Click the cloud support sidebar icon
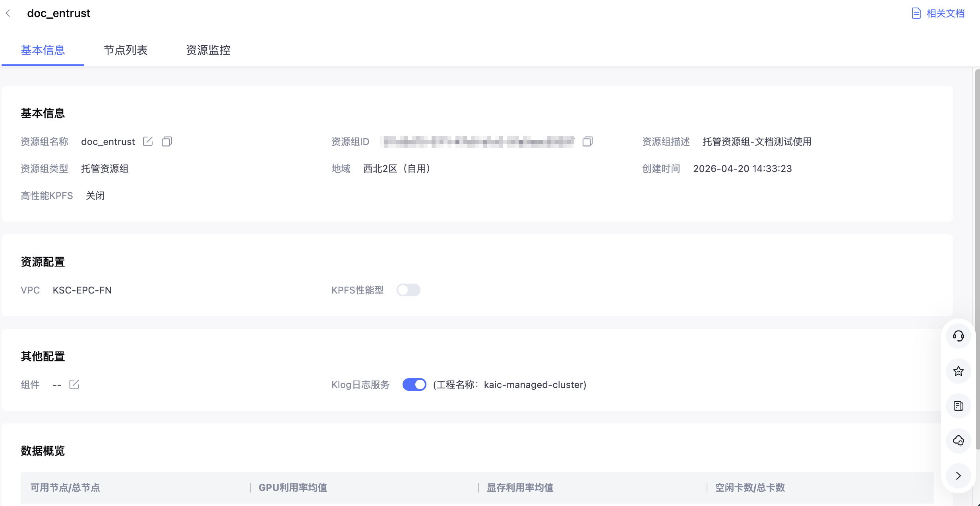Screen dimensions: 980x506 958,441
